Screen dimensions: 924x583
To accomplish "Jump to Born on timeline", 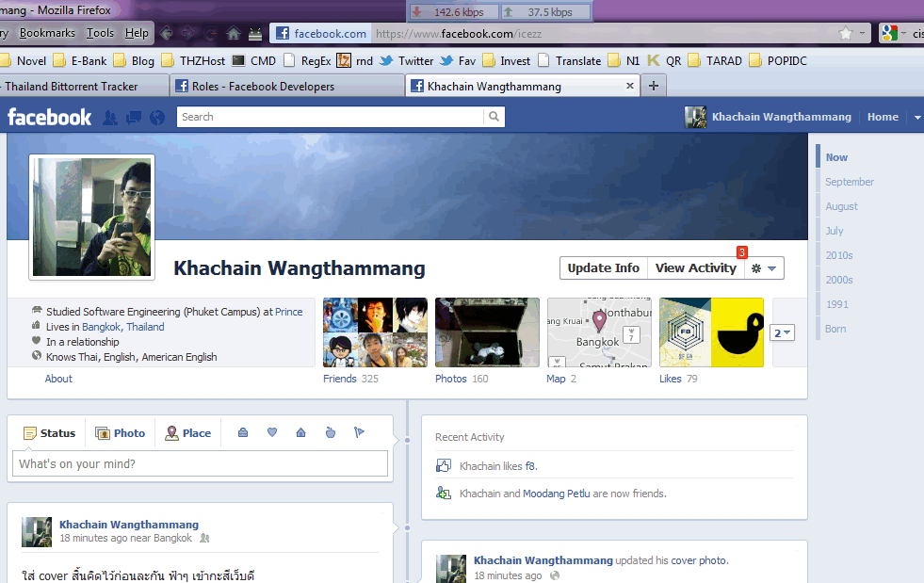I will point(835,329).
